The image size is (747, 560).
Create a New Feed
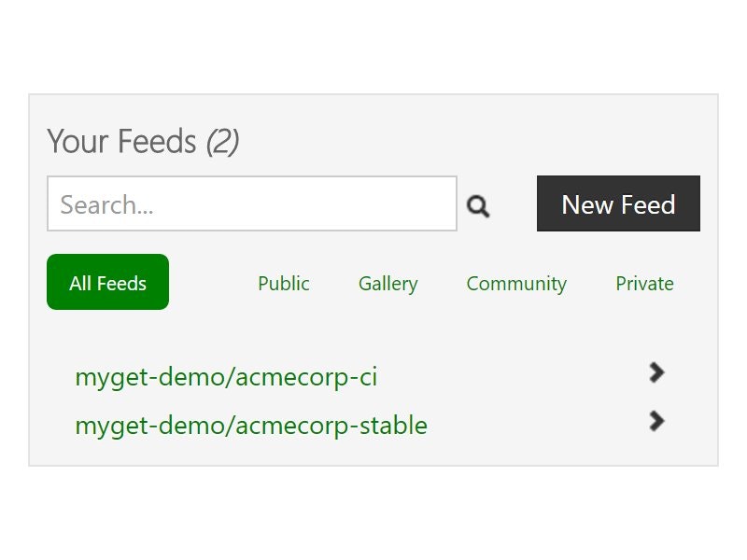click(618, 203)
